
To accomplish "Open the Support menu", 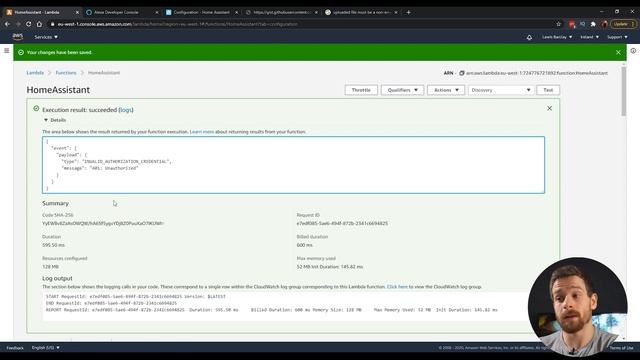I will pyautogui.click(x=617, y=37).
